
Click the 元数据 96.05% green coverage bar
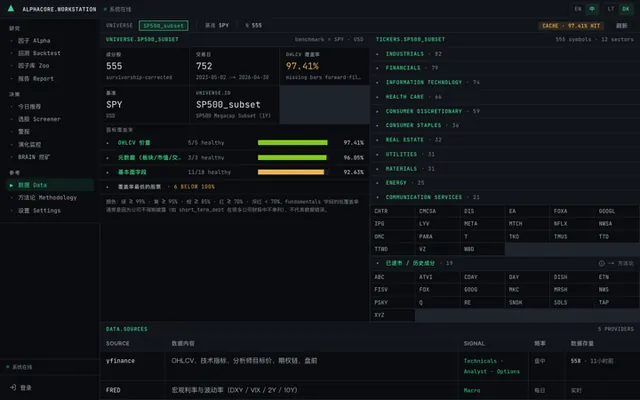pyautogui.click(x=292, y=158)
